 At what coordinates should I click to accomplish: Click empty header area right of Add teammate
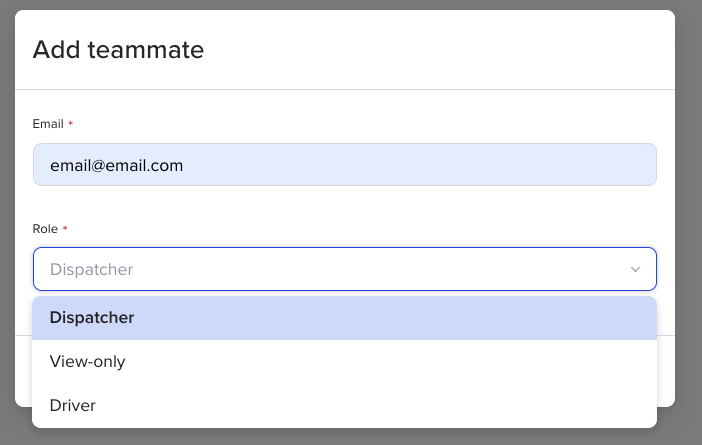450,49
